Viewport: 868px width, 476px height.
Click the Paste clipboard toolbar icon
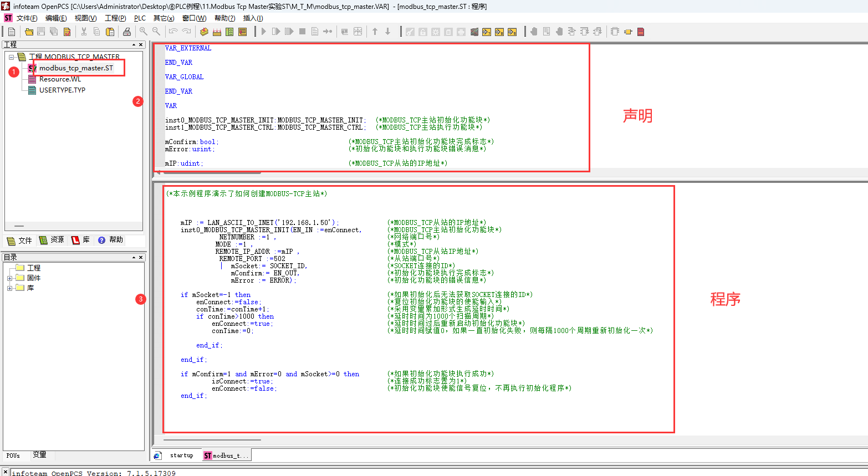110,32
